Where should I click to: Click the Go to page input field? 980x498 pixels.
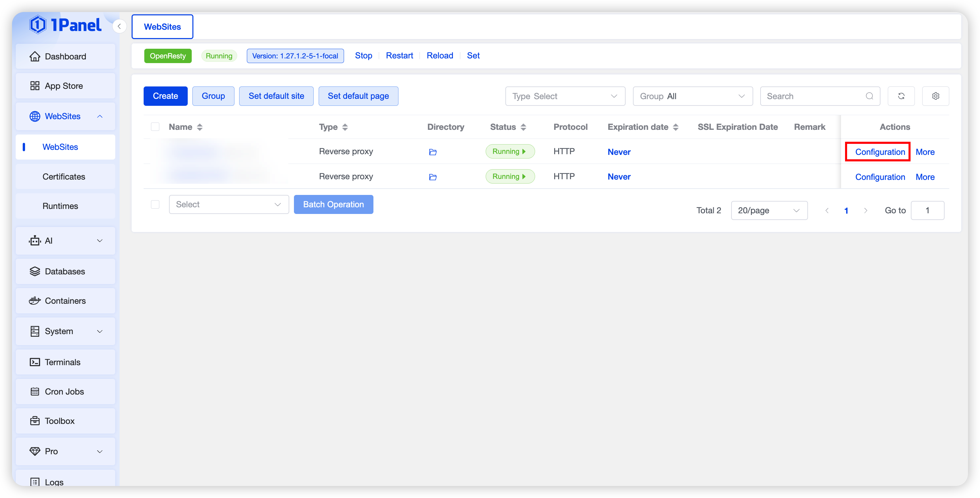927,211
